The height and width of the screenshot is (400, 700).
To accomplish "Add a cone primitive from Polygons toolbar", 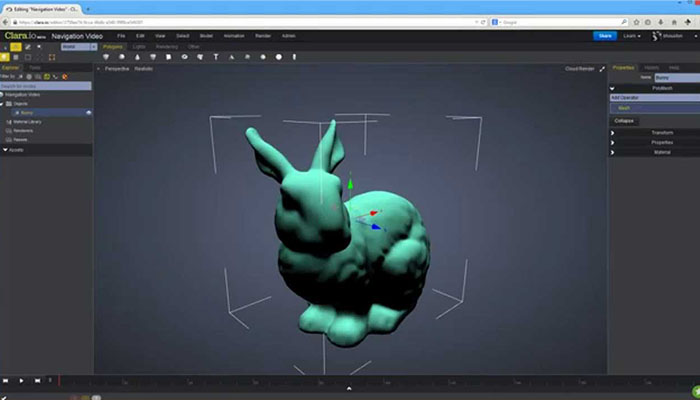I will (x=138, y=57).
